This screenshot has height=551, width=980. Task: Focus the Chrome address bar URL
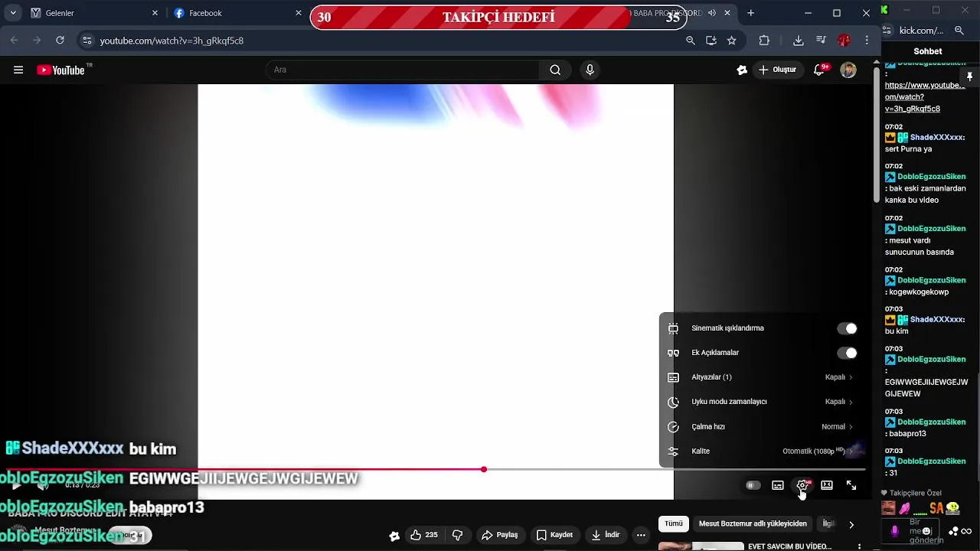(x=171, y=41)
